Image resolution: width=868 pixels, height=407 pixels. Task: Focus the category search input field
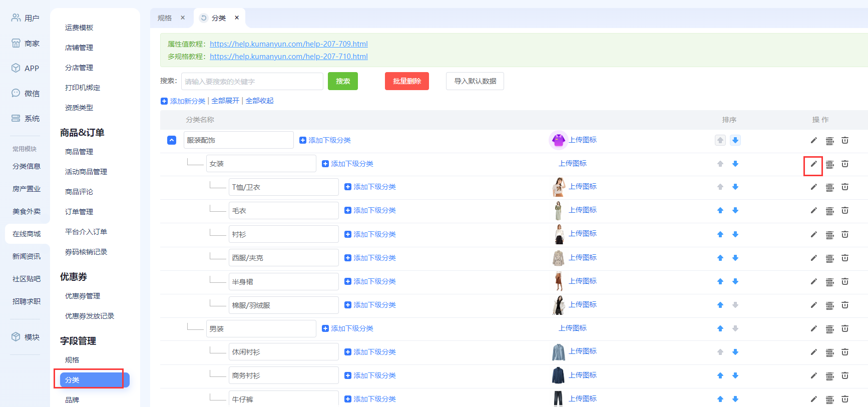pyautogui.click(x=252, y=81)
